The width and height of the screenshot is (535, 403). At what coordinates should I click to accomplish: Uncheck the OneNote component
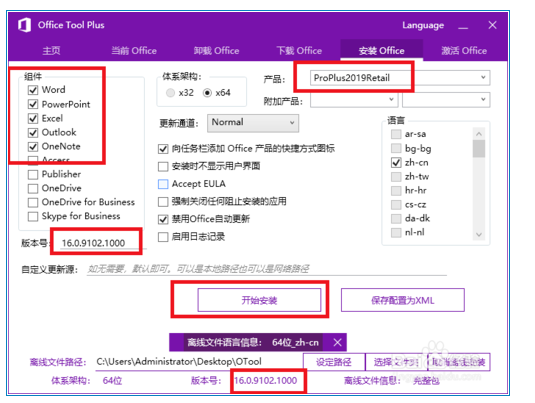coord(33,146)
